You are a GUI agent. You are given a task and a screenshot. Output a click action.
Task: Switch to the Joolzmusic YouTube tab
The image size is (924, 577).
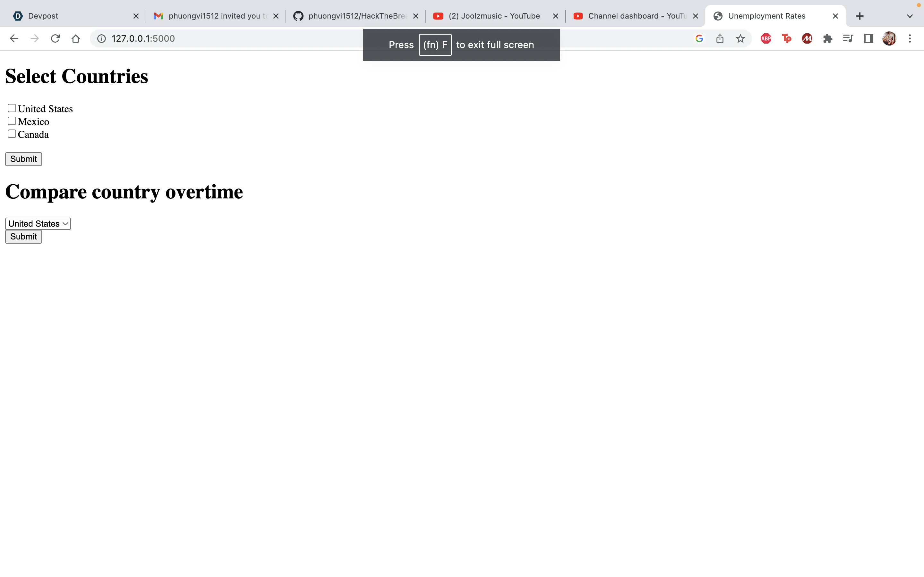click(x=494, y=16)
